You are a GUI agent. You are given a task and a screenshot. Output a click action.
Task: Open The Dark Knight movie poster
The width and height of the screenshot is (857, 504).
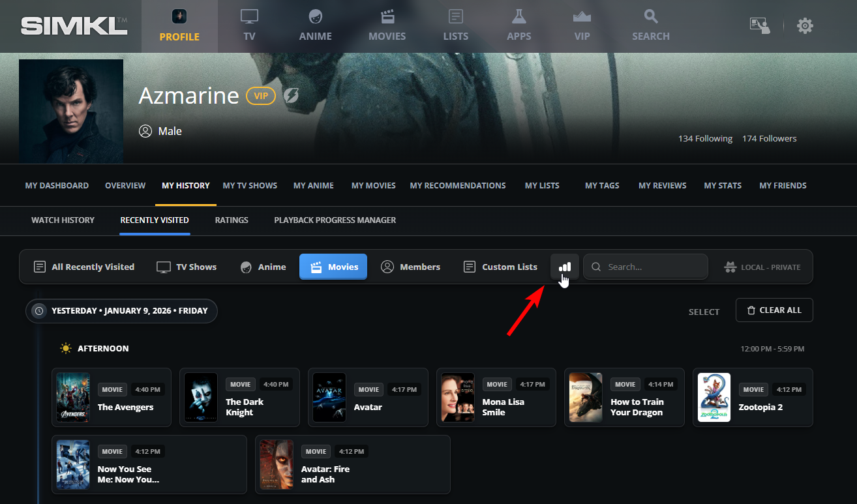201,397
